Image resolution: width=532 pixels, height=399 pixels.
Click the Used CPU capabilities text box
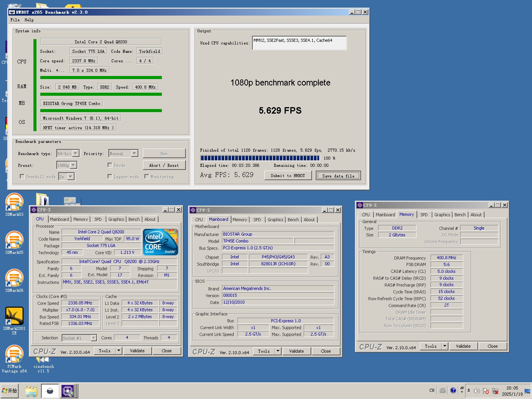pos(299,43)
